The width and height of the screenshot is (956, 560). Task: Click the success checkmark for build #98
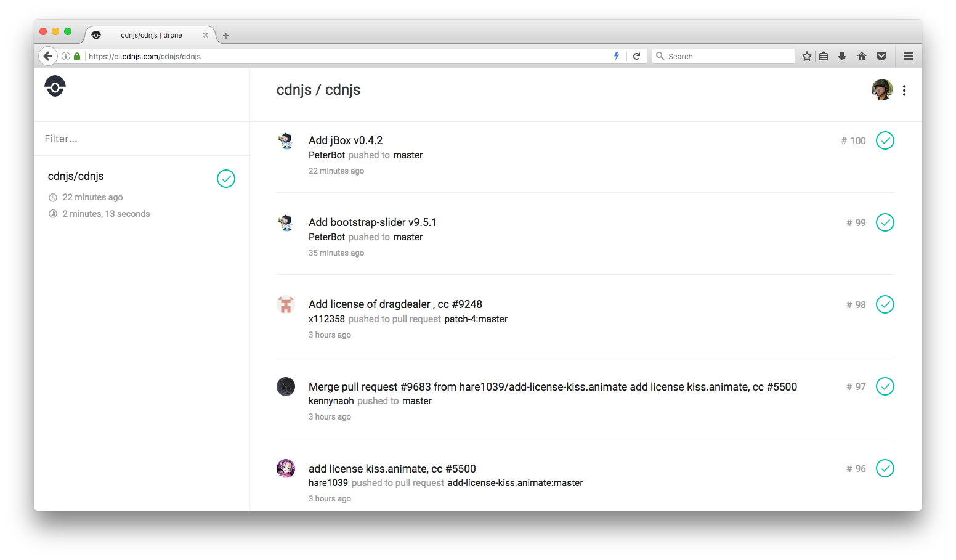click(885, 304)
